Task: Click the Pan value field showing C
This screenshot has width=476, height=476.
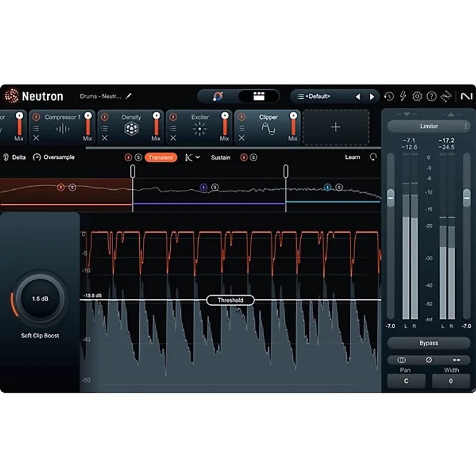Action: 406,381
